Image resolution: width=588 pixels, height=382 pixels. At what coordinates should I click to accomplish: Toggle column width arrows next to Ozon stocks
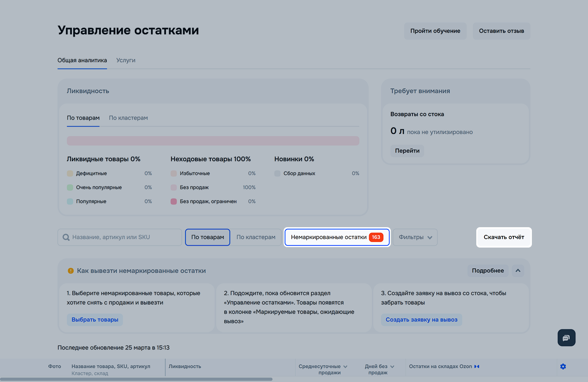tap(477, 367)
